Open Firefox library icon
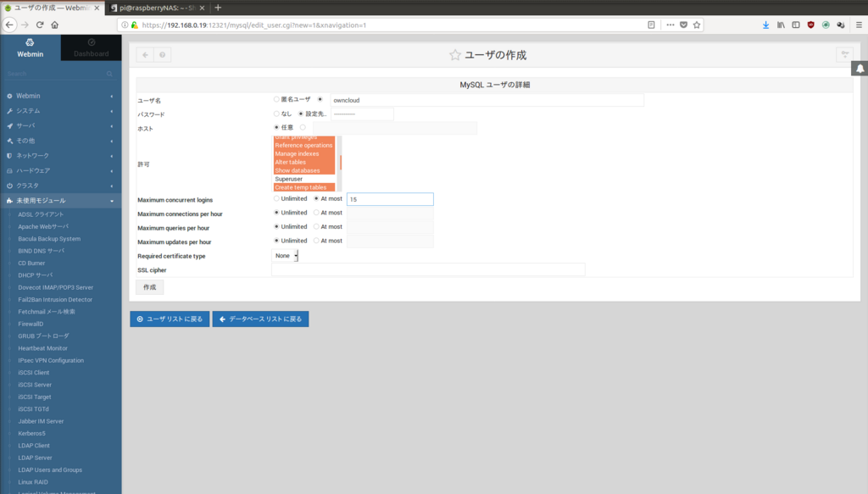 (781, 25)
